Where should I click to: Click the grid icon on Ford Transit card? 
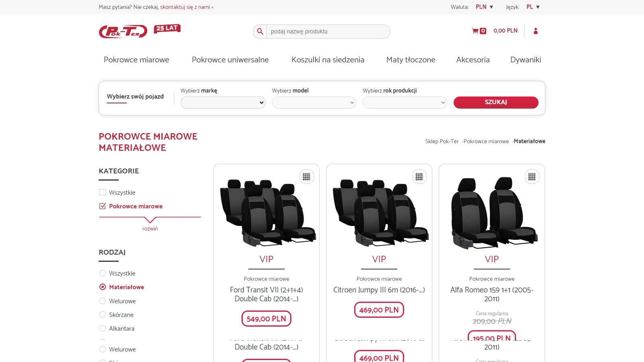[307, 177]
